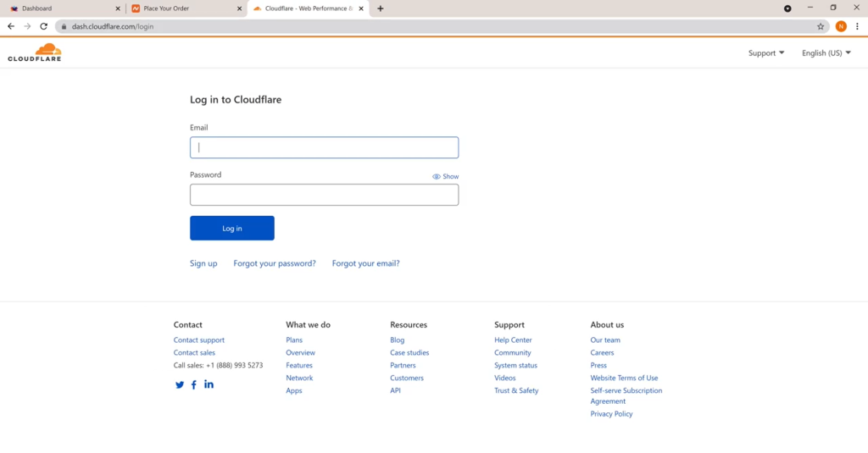Viewport: 868px width, 453px height.
Task: Open the English (US) language dropdown
Action: coord(826,53)
